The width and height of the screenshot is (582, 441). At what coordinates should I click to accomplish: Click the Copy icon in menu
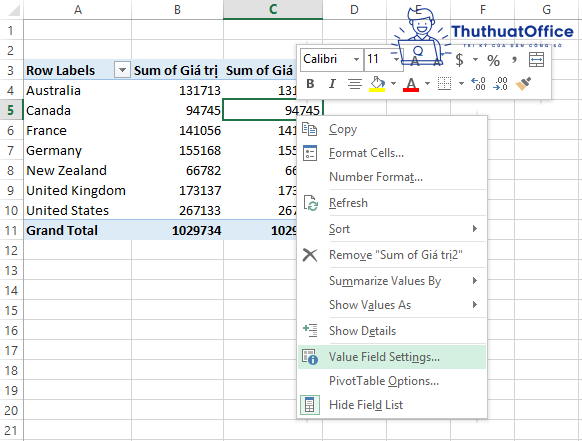pos(310,129)
